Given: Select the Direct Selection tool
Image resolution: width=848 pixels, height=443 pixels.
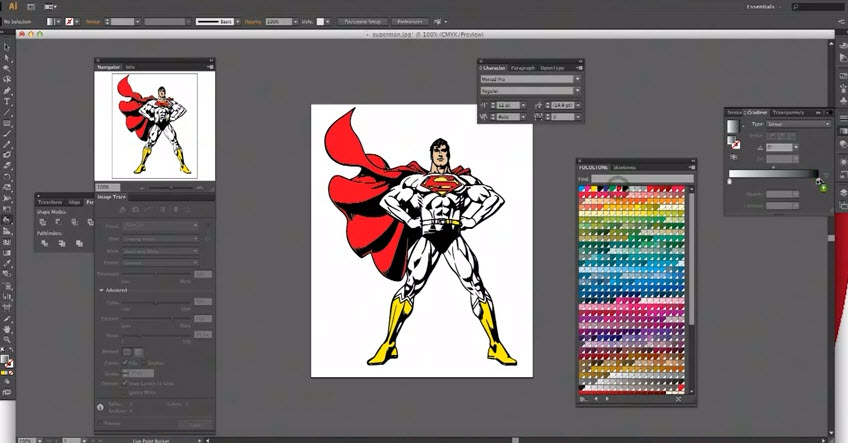Looking at the screenshot, I should point(7,58).
